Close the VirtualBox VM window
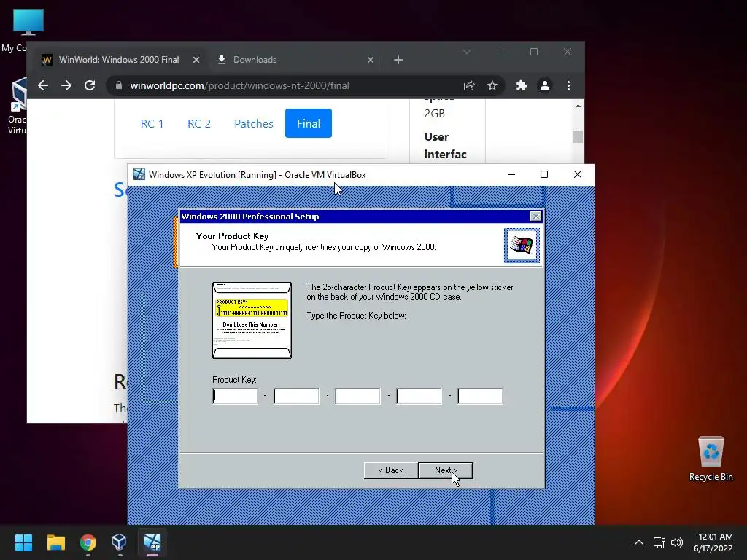This screenshot has width=747, height=560. click(x=578, y=175)
